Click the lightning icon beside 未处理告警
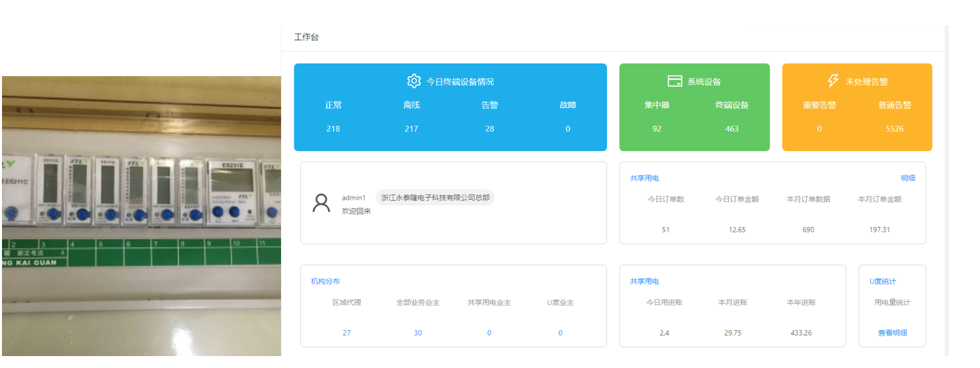The width and height of the screenshot is (980, 368). click(833, 81)
